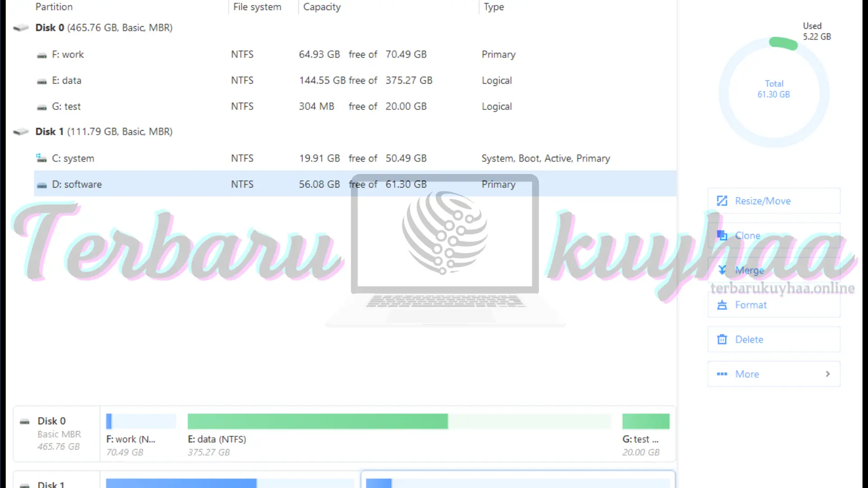Click the Resize/Move partition icon
The height and width of the screenshot is (488, 868).
(722, 201)
